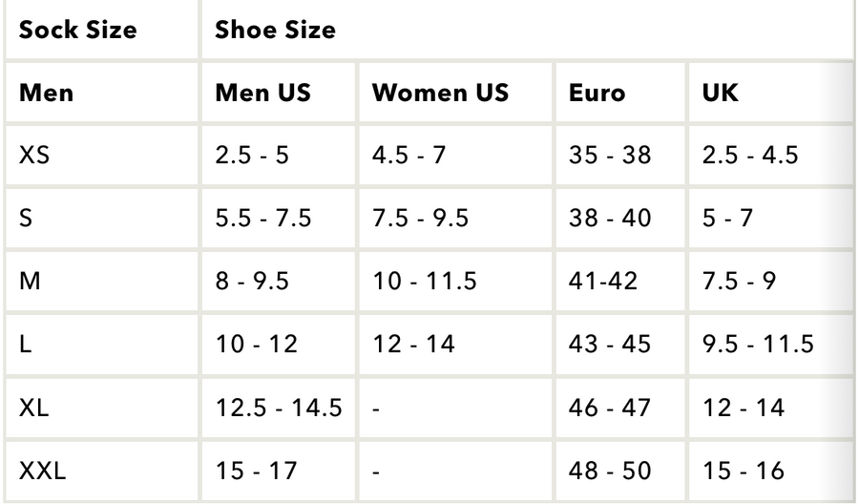Image resolution: width=859 pixels, height=504 pixels.
Task: Select the XS sock size cell
Action: (101, 155)
